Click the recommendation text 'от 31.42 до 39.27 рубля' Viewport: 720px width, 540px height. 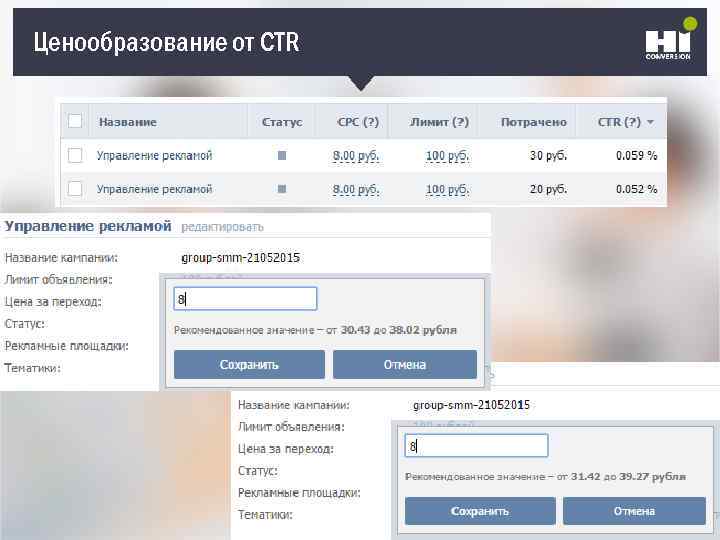621,477
